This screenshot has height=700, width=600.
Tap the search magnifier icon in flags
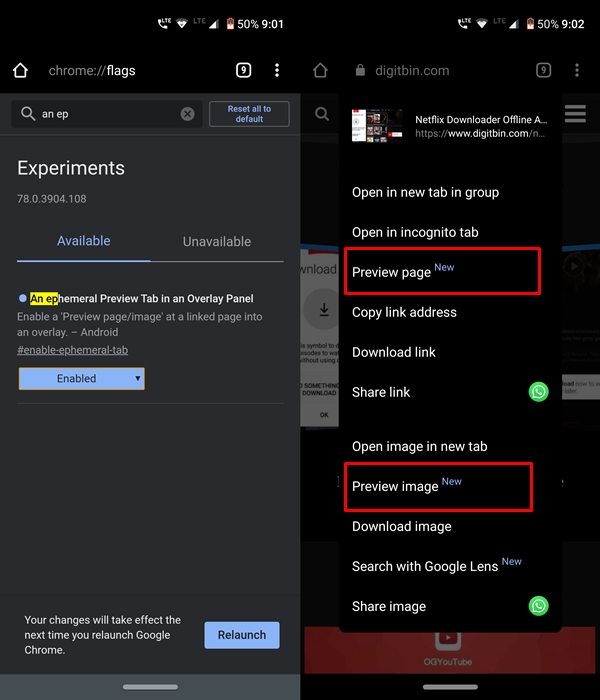coord(27,114)
